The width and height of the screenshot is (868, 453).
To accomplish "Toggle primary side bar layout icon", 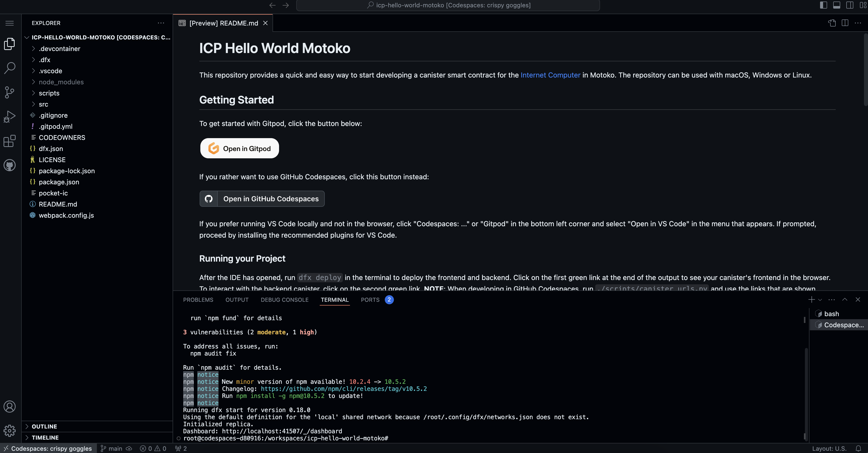I will pyautogui.click(x=824, y=5).
